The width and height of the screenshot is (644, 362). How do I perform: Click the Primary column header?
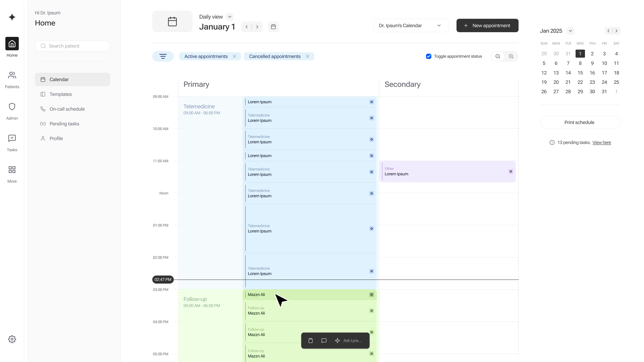click(196, 84)
